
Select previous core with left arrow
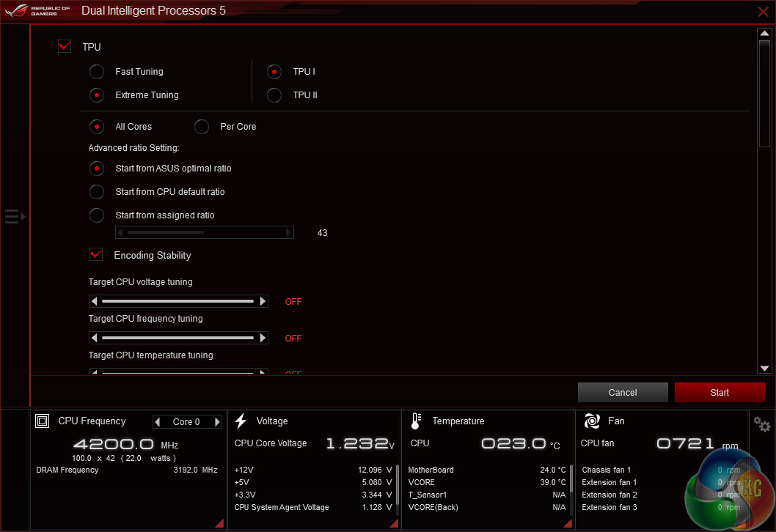tap(157, 422)
